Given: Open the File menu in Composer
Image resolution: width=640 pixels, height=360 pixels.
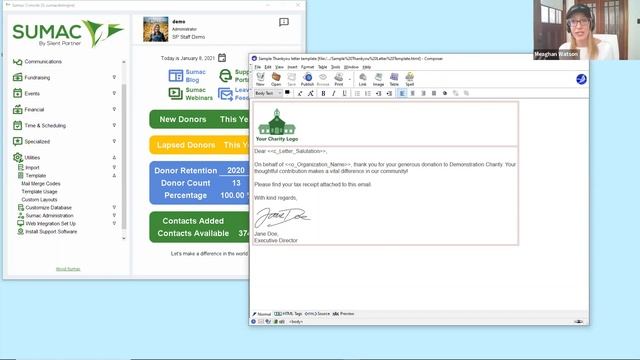Looking at the screenshot, I should coord(258,67).
